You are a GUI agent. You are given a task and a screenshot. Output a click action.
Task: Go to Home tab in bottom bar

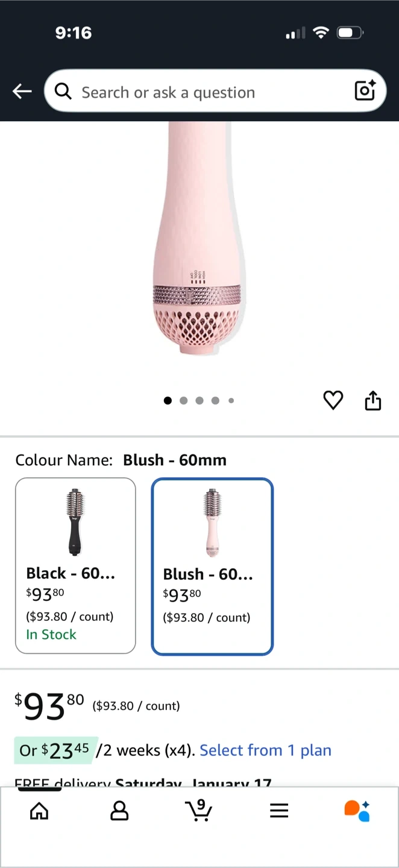click(39, 811)
